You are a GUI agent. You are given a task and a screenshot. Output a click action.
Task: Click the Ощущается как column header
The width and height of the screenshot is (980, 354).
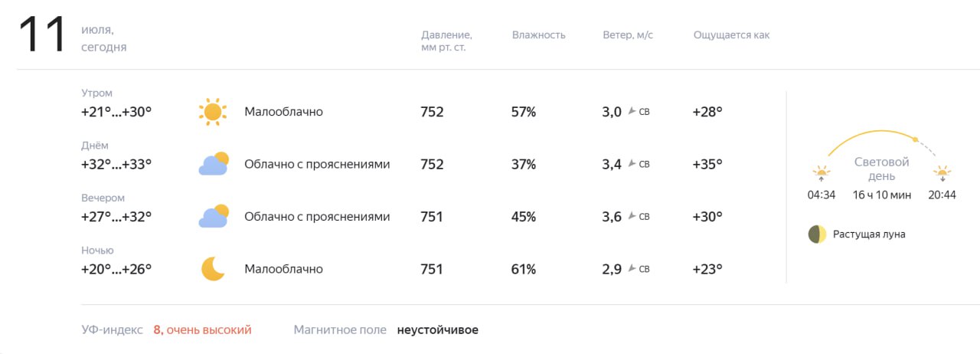coord(731,35)
